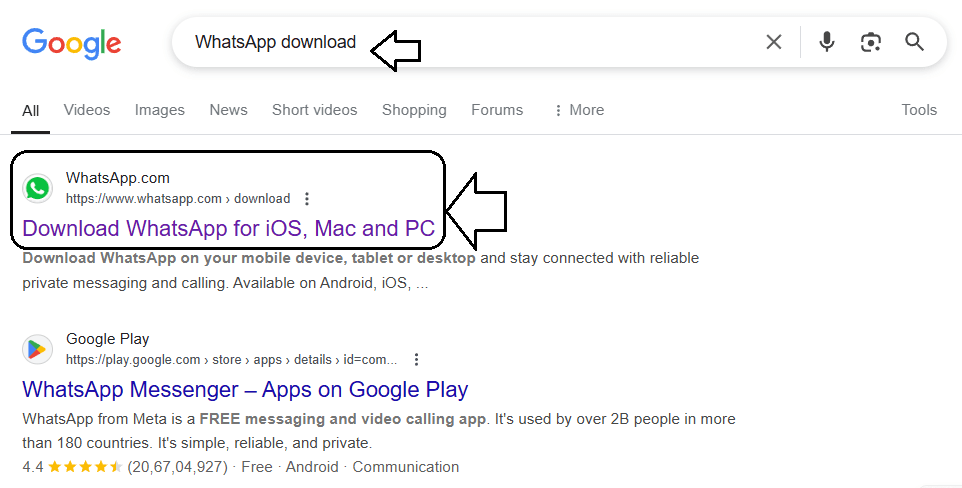
Task: Clear the search box text
Action: coord(774,42)
